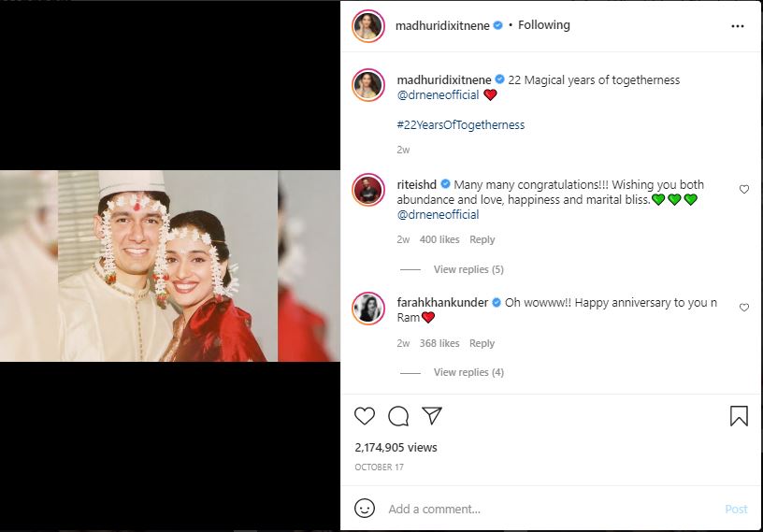Click the wedding photo video

[x=168, y=266]
